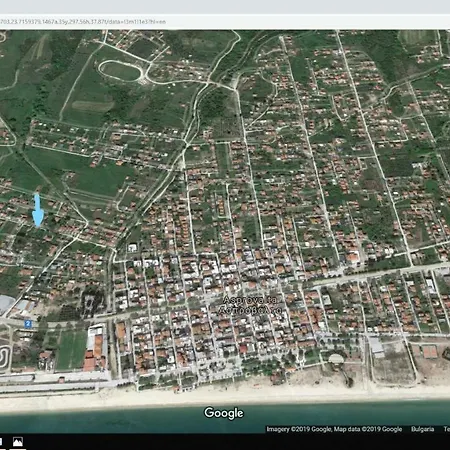Screen dimensions: 450x450
Task: Click the empty browser tab strip at top
Action: 225,7
